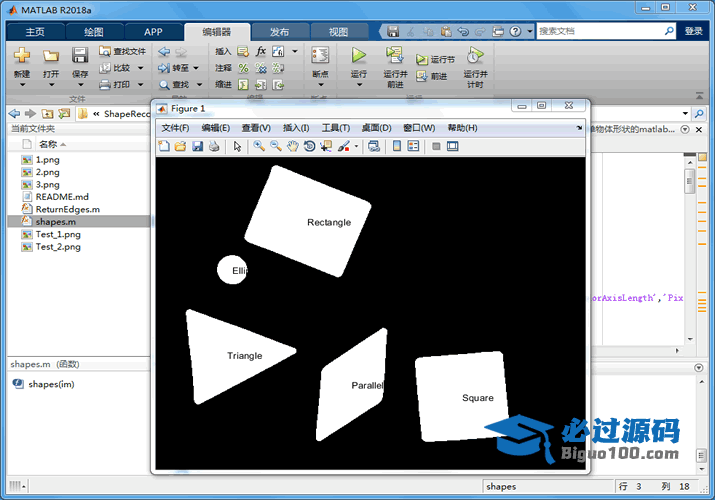
Task: Switch to the 视图 (View) tab
Action: (338, 32)
